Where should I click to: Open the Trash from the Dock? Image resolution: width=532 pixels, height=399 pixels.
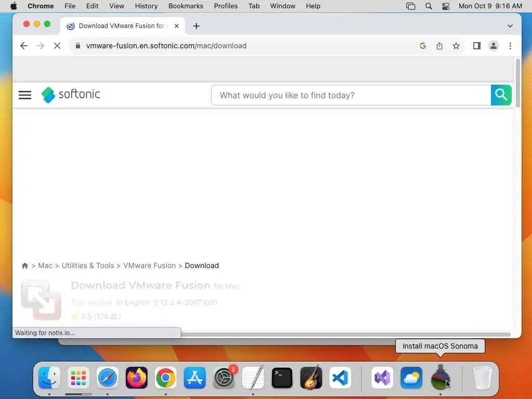tap(482, 378)
